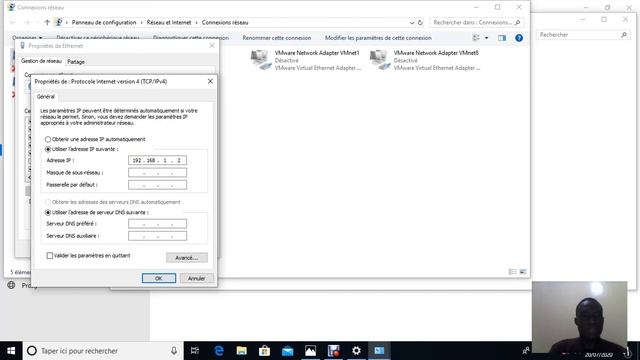This screenshot has width=640, height=360.
Task: Open the Avancé settings button
Action: [x=187, y=258]
